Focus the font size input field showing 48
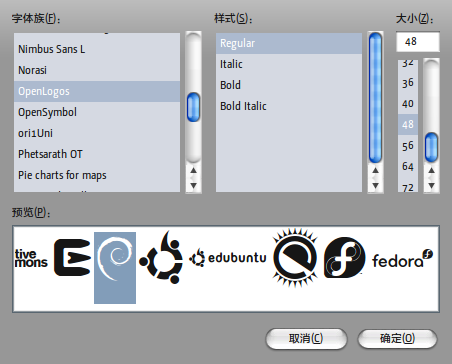 [x=418, y=42]
